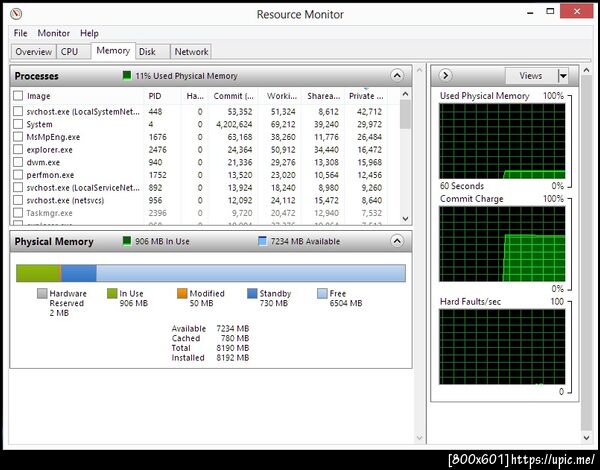600x470 pixels.
Task: Check the System process checkbox
Action: (18, 124)
